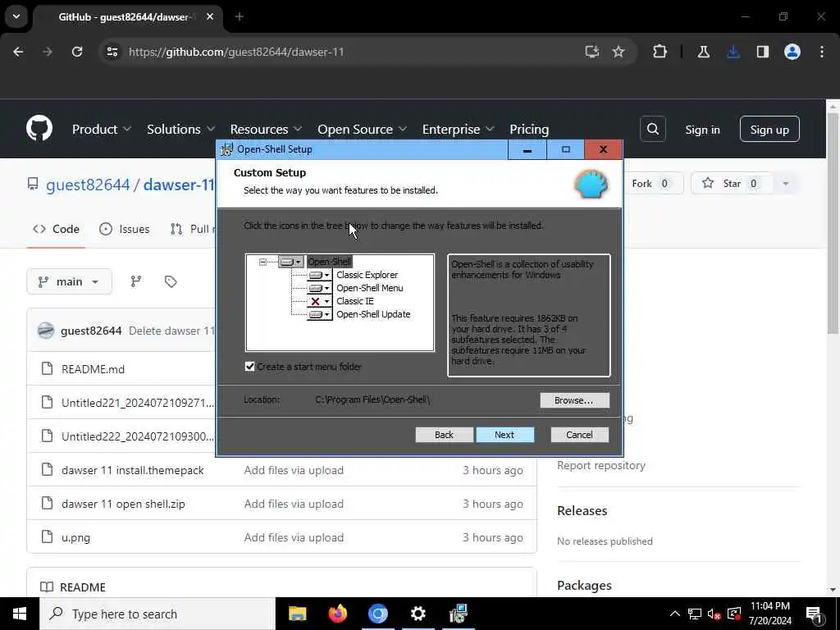Open a new browser tab
Image resolution: width=840 pixels, height=630 pixels.
tap(240, 16)
